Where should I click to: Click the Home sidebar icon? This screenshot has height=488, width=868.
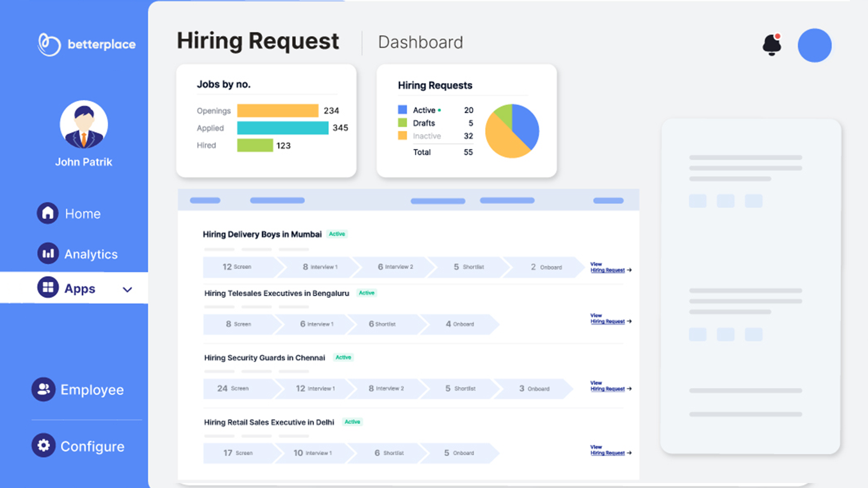point(48,213)
